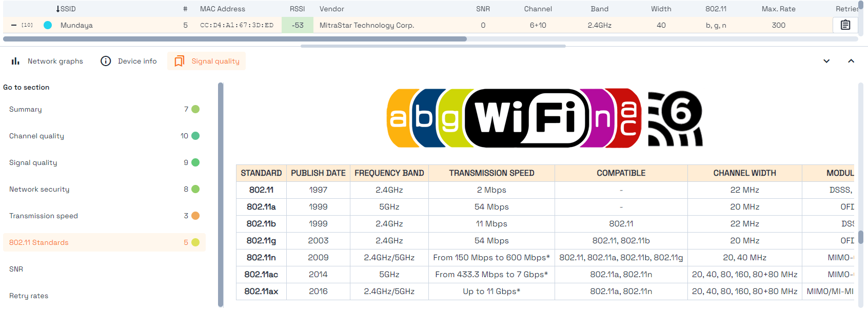
Task: Click the Band column header
Action: [x=600, y=9]
